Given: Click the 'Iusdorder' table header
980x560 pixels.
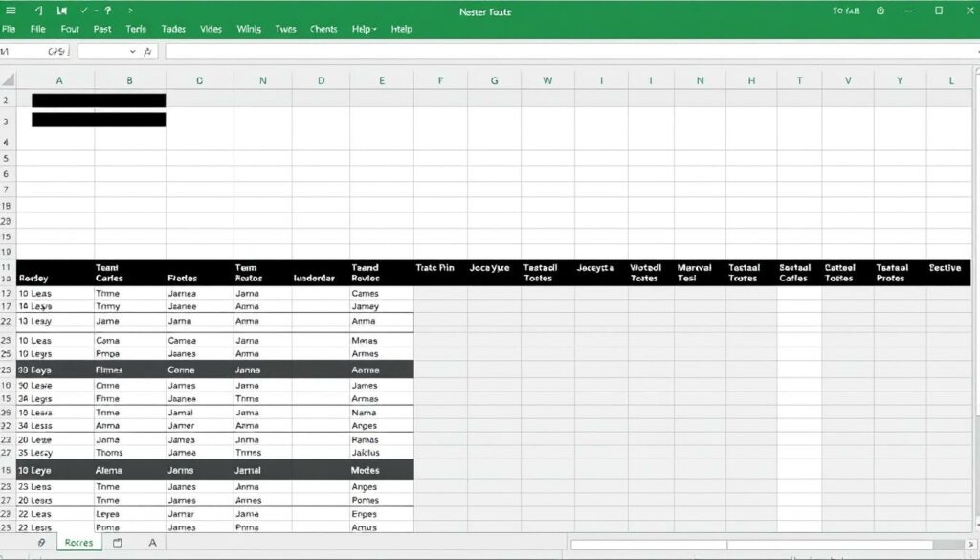Looking at the screenshot, I should pyautogui.click(x=314, y=279).
